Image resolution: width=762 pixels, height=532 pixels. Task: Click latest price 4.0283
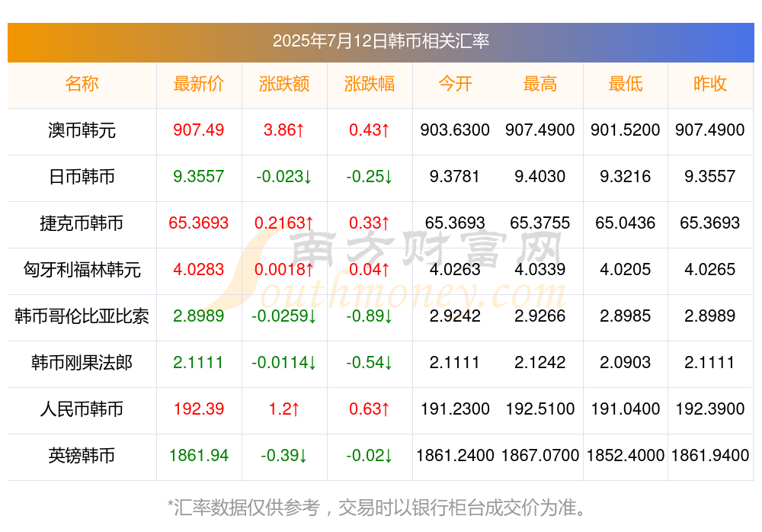click(199, 269)
